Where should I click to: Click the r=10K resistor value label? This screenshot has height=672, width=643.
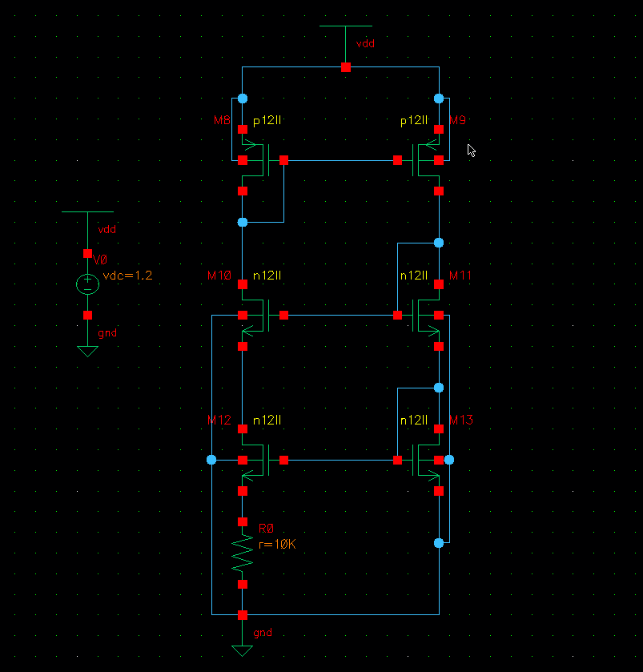click(278, 544)
